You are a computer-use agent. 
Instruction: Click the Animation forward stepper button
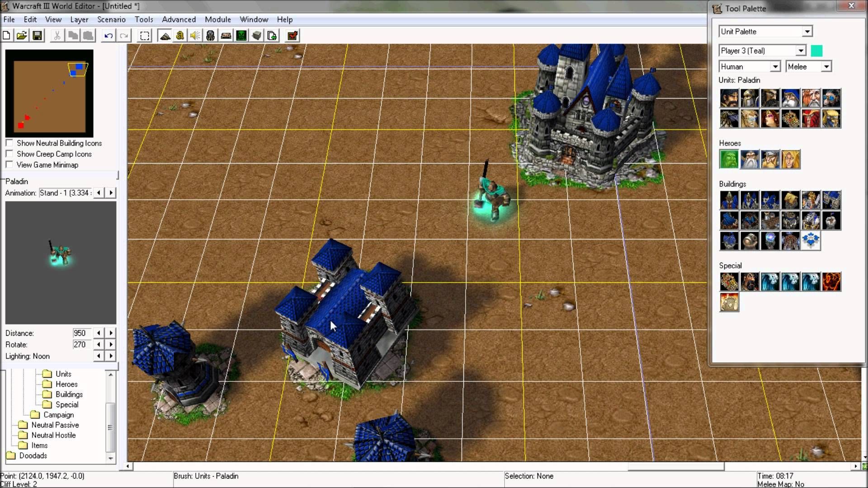point(112,192)
